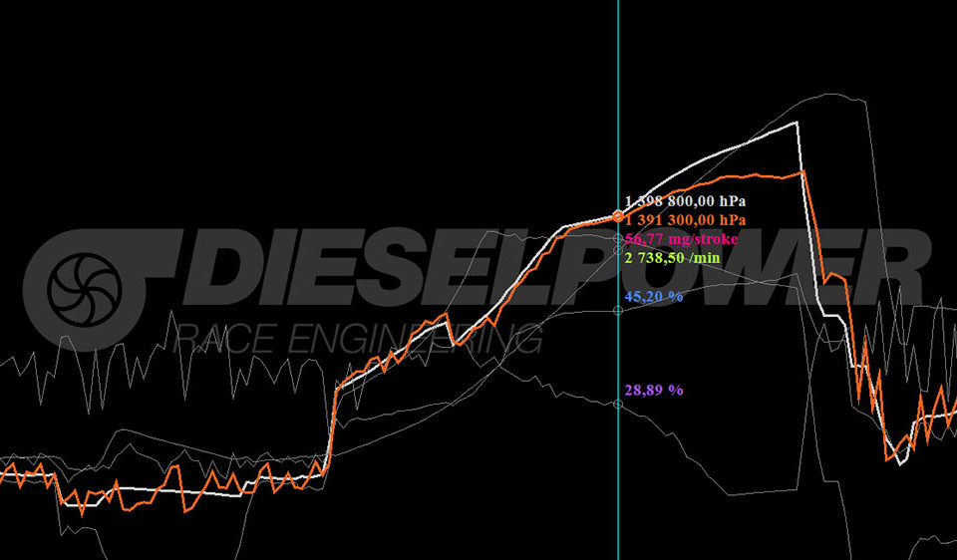Viewport: 957px width, 560px height.
Task: Click the blue "45,20 %" value
Action: [654, 297]
